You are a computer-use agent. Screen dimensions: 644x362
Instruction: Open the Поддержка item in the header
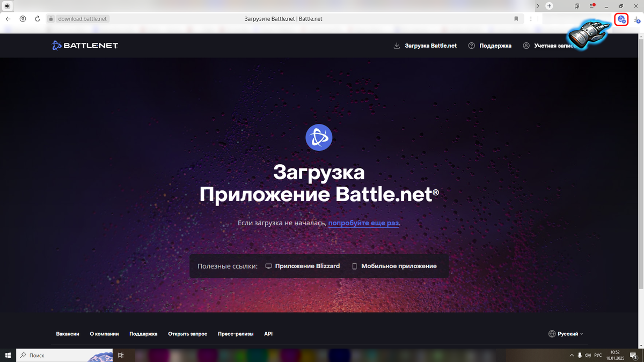pos(490,46)
